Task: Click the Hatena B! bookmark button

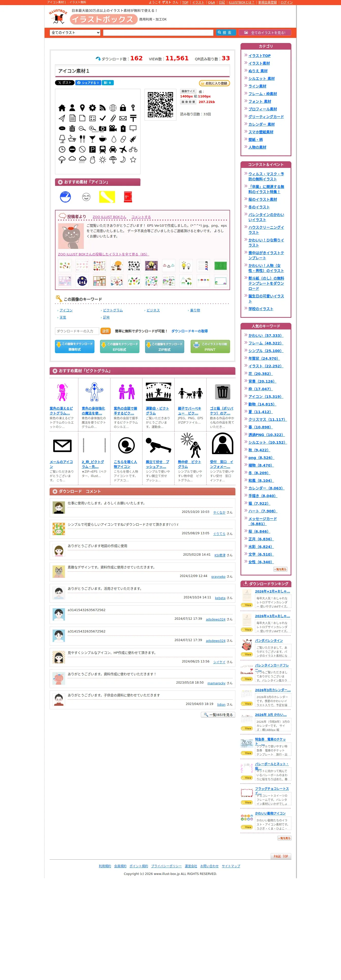Action: (108, 82)
